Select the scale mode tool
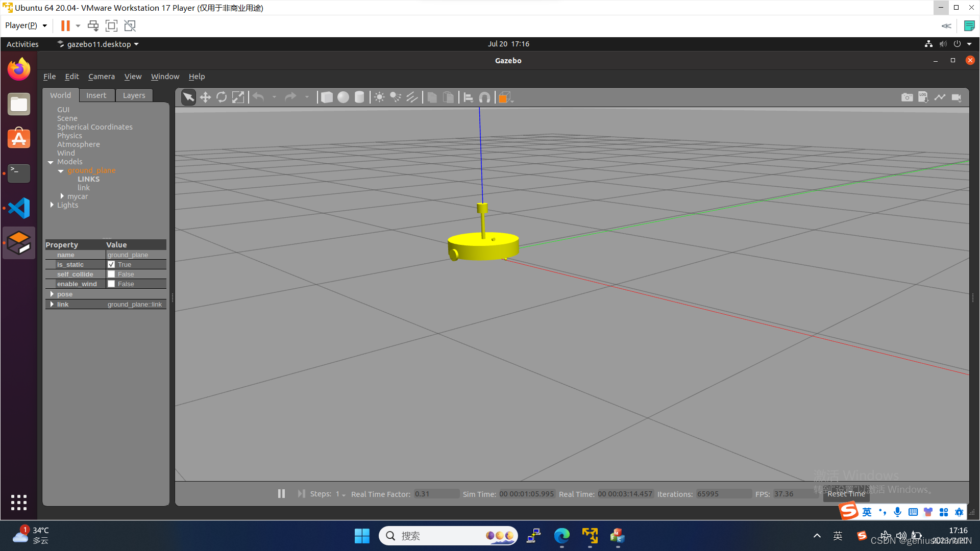 coord(238,97)
